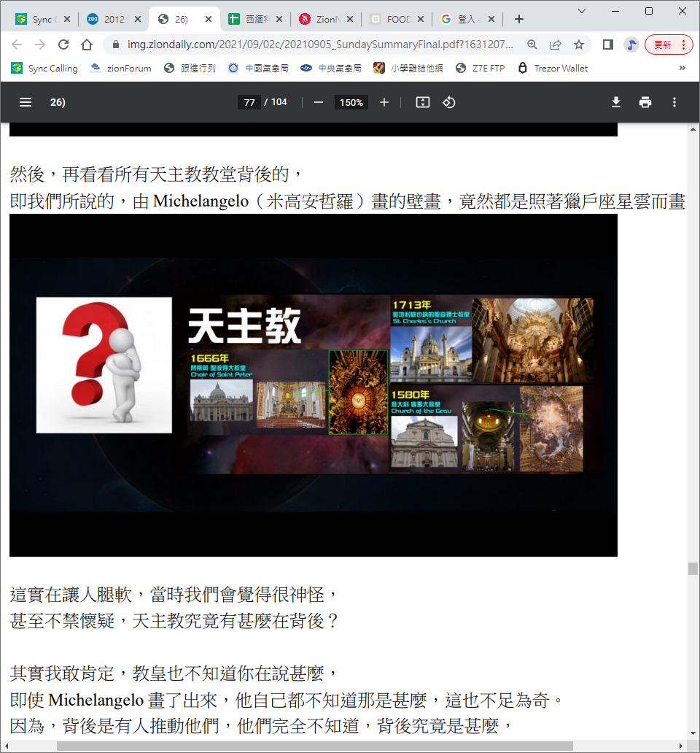Click the 150% zoom level field
700x753 pixels.
[x=351, y=102]
